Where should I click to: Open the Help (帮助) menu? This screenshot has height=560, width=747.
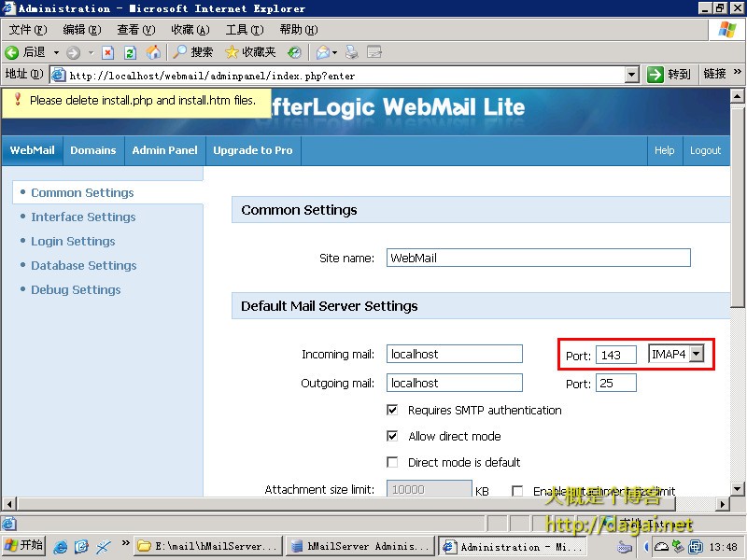coord(299,30)
